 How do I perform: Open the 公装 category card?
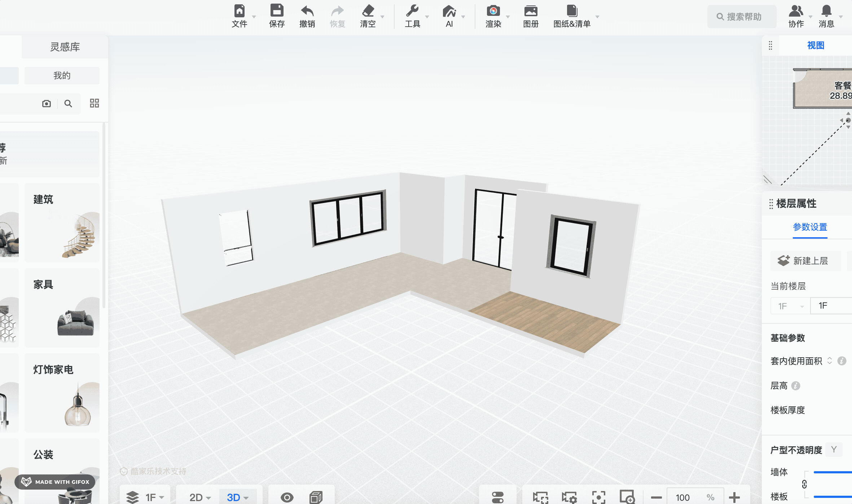(62, 471)
